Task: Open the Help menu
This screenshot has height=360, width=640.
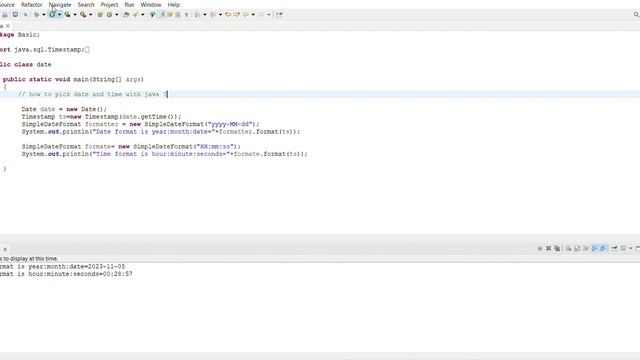Action: [x=174, y=5]
